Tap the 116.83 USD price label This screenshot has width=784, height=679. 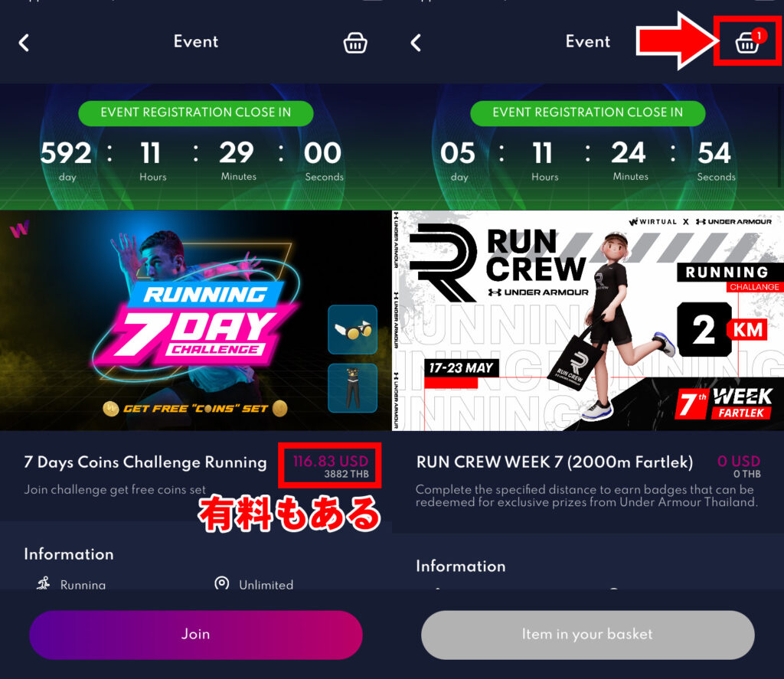pos(331,461)
